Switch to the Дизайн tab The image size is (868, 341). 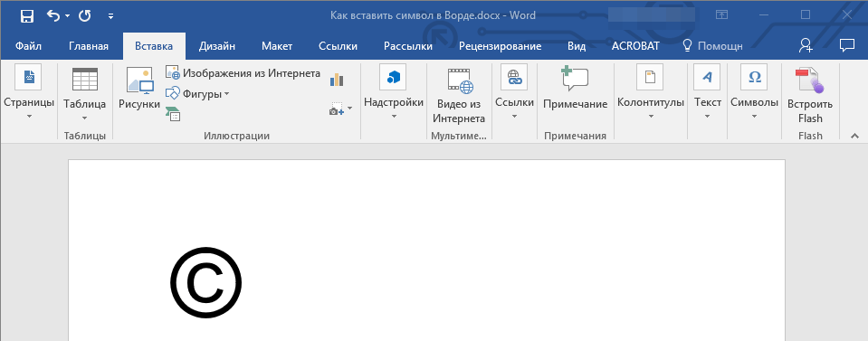click(x=217, y=46)
